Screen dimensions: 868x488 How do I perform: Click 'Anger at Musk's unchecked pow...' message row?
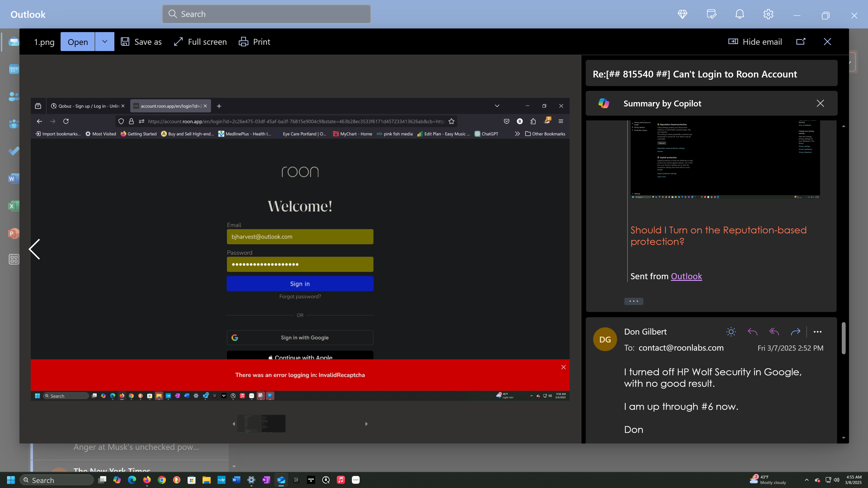[x=137, y=447]
